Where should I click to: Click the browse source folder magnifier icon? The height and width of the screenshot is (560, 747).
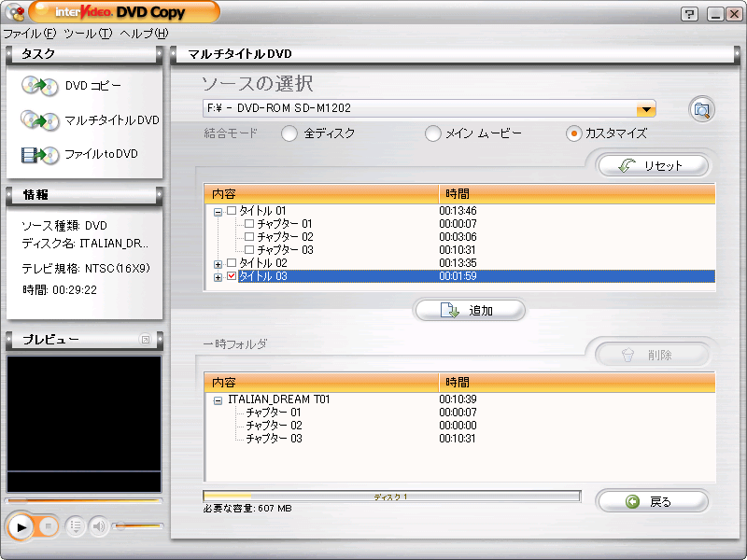702,110
